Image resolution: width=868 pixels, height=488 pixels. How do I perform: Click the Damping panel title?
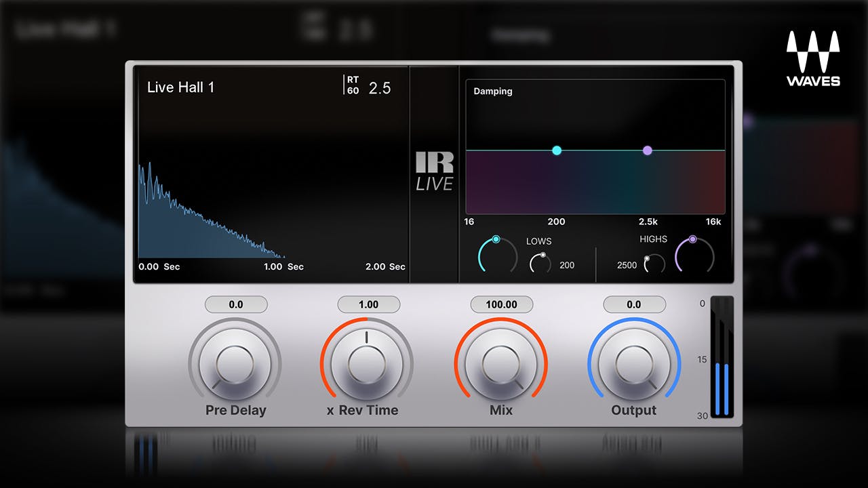pyautogui.click(x=492, y=91)
